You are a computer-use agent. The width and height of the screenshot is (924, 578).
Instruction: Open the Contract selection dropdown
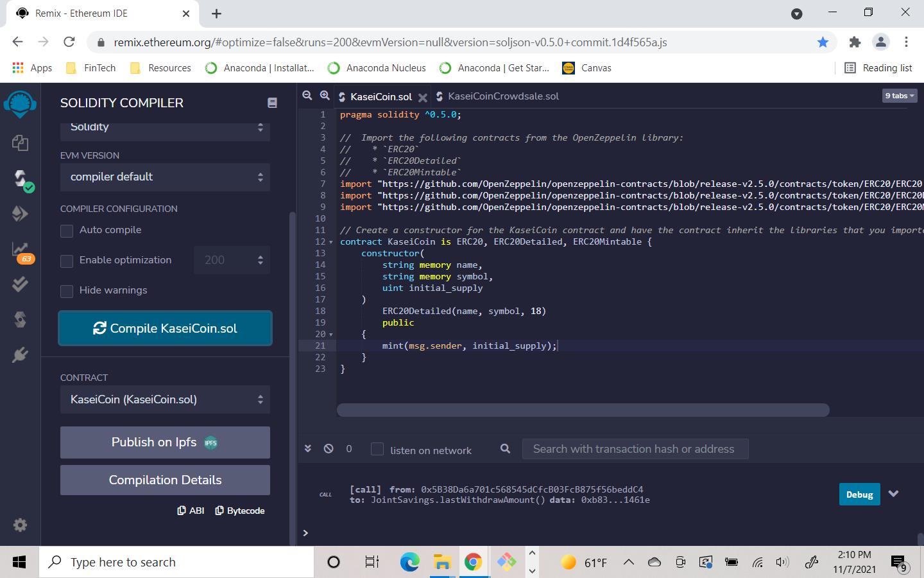165,399
